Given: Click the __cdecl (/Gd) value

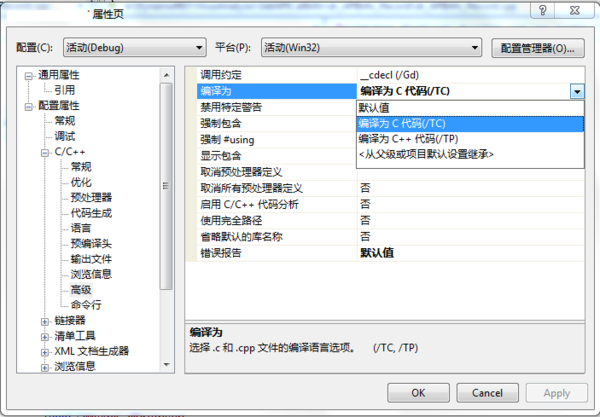Looking at the screenshot, I should coord(390,75).
